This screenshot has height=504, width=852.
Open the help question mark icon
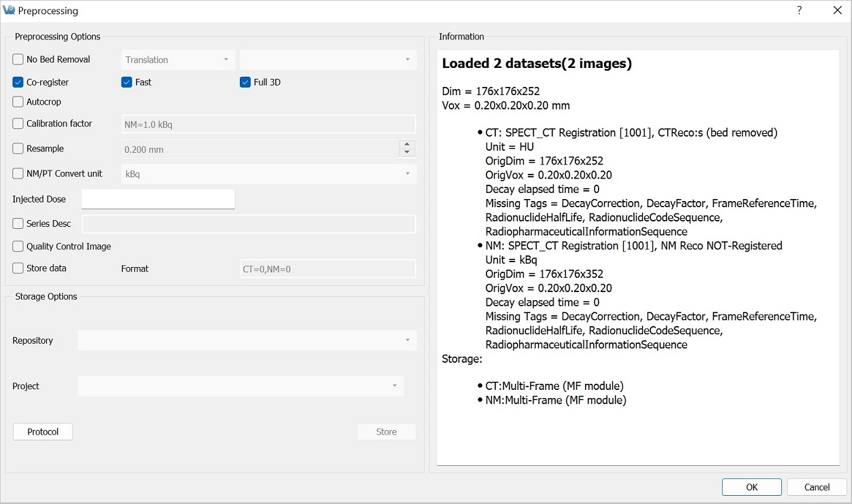coord(799,11)
